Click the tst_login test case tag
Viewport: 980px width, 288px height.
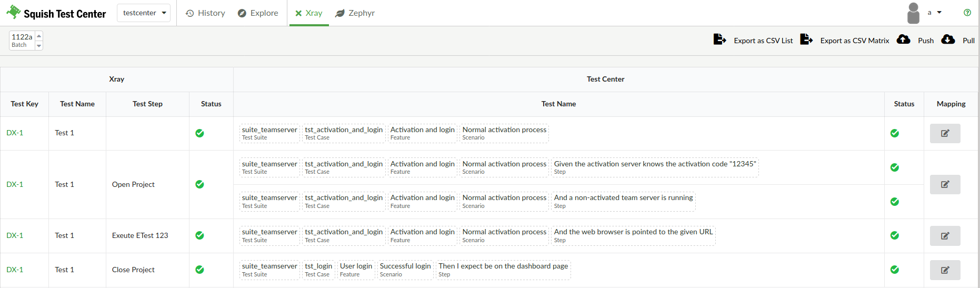[x=318, y=270]
